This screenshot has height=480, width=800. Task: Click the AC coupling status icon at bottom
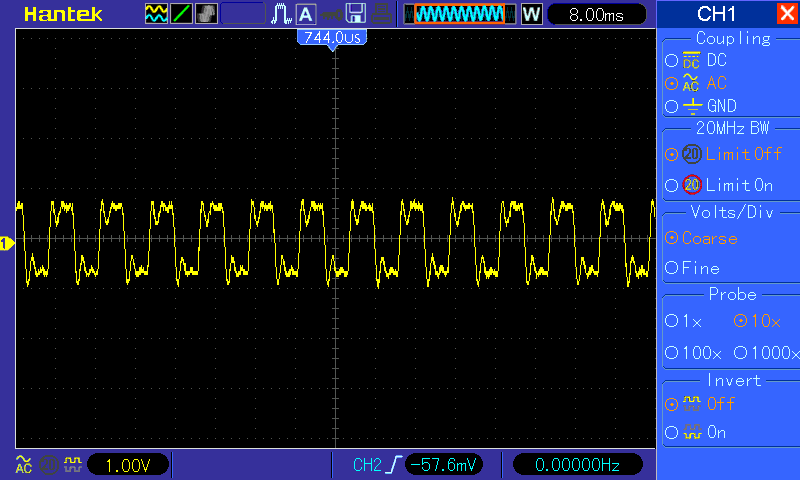(x=23, y=465)
